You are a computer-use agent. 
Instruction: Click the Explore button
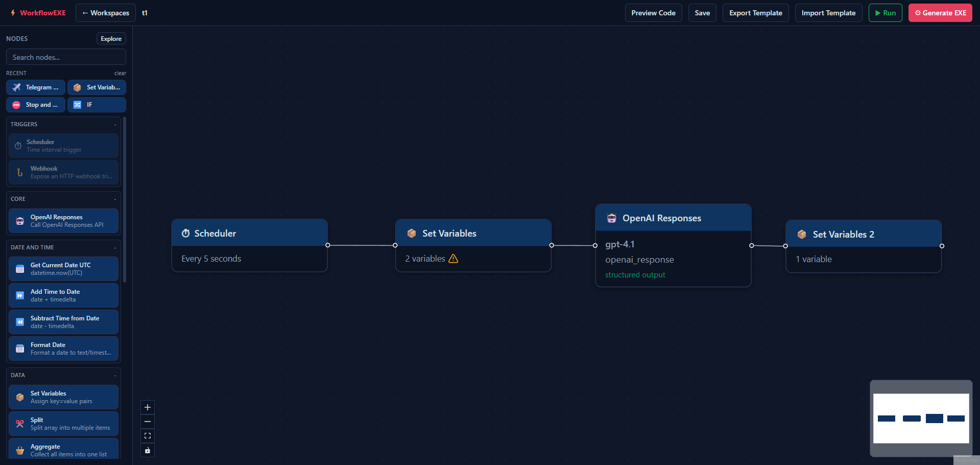[111, 39]
